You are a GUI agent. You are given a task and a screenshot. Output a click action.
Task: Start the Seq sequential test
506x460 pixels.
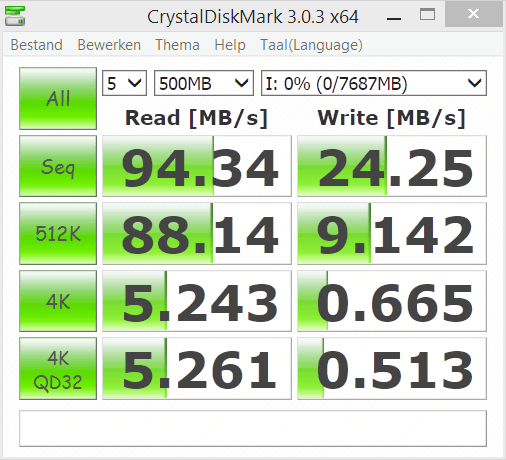coord(58,166)
